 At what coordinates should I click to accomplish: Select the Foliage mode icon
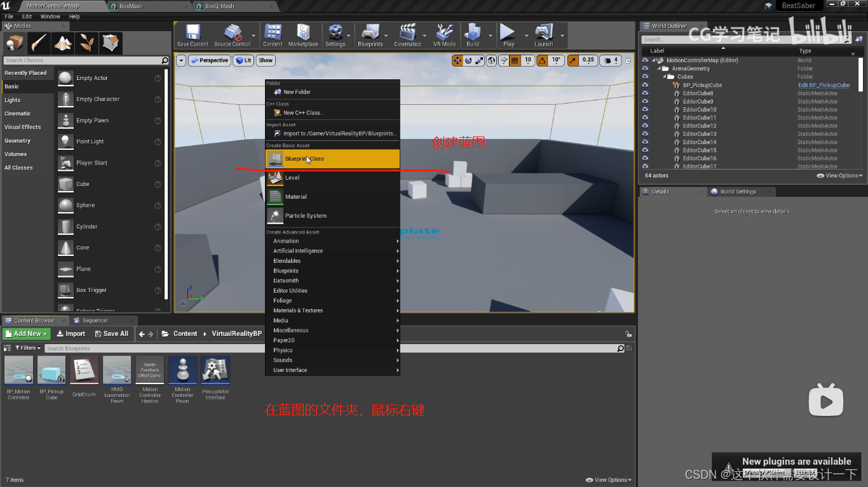point(86,43)
